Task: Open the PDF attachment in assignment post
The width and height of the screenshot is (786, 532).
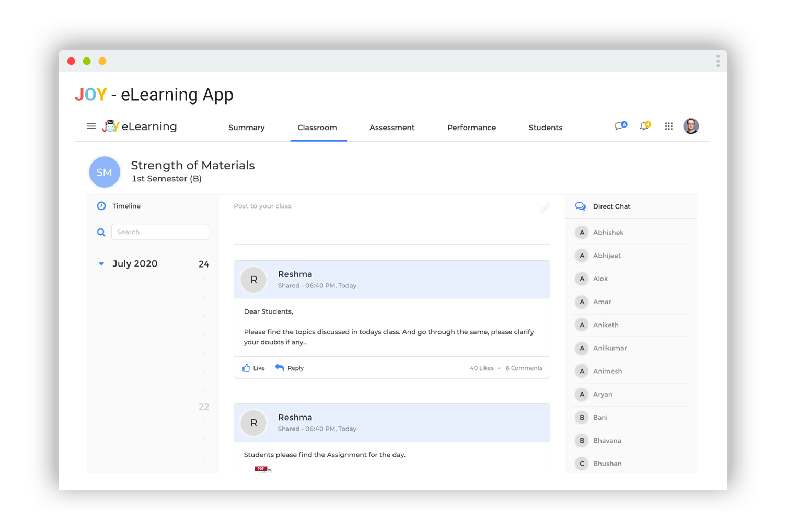Action: 262,469
